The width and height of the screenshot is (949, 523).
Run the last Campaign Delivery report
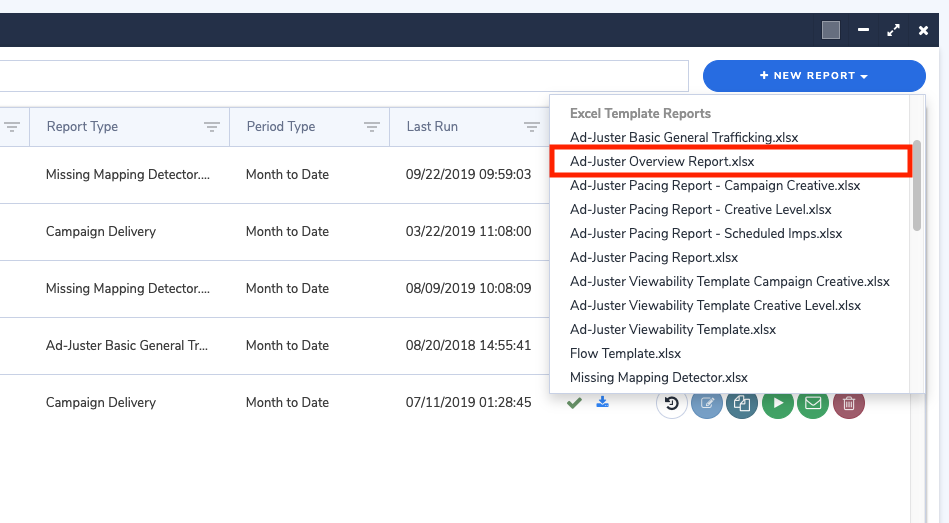(778, 403)
